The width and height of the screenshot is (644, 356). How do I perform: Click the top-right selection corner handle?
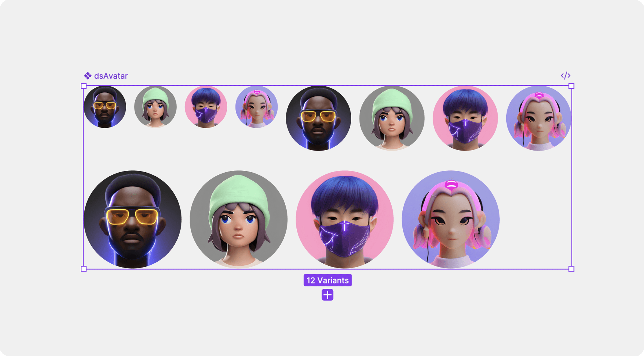point(571,86)
